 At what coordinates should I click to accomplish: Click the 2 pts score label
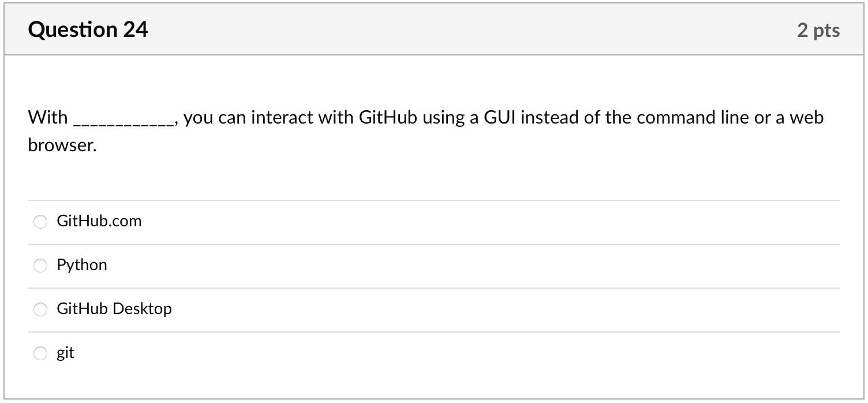pyautogui.click(x=818, y=30)
